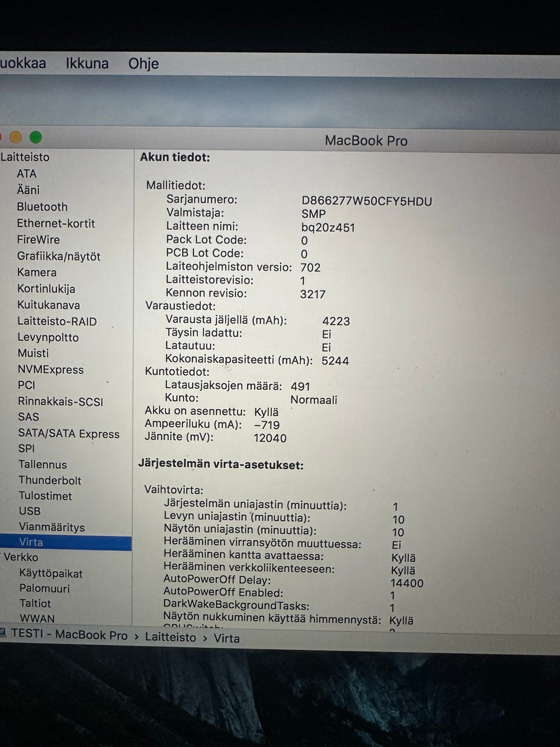Click cell revision value 3217

pos(313,294)
